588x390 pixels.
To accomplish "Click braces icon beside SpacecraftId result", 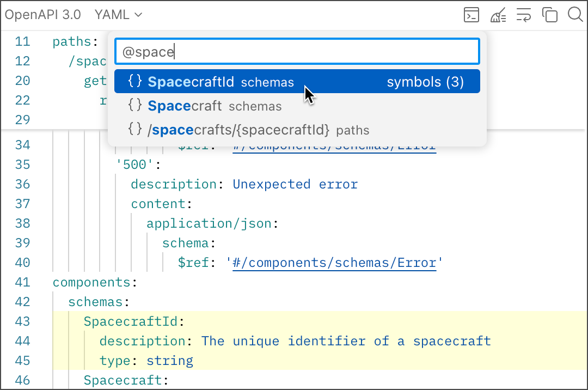I will pos(134,82).
